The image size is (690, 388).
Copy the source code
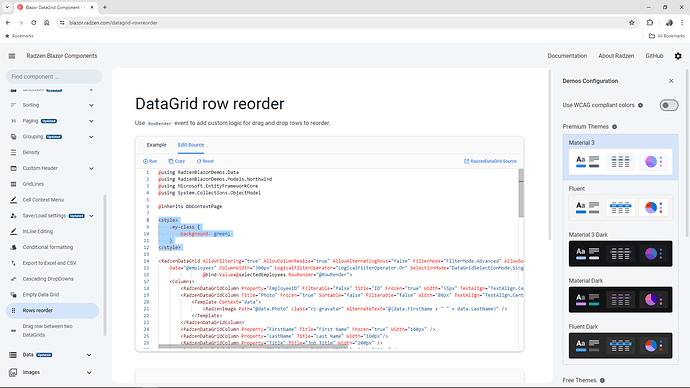point(176,161)
